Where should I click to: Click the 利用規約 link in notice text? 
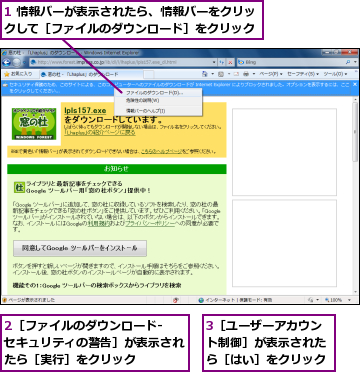(99, 224)
